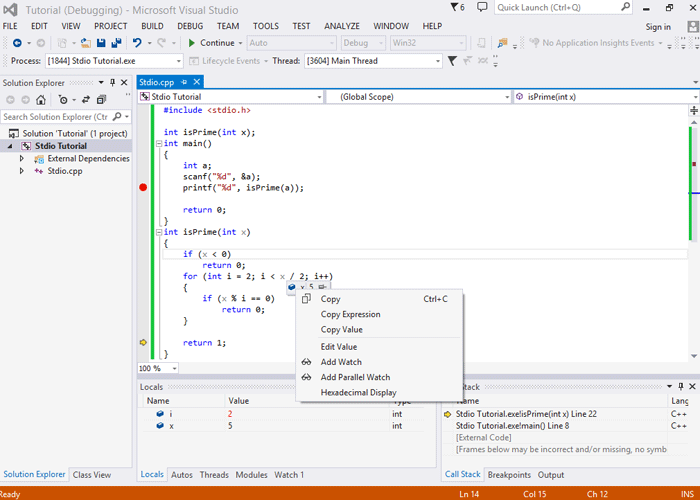Click the Find in Files toolbar icon
The image size is (700, 500).
tap(502, 43)
